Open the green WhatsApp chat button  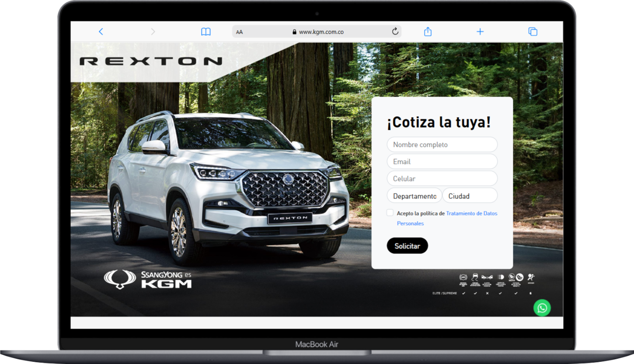542,308
